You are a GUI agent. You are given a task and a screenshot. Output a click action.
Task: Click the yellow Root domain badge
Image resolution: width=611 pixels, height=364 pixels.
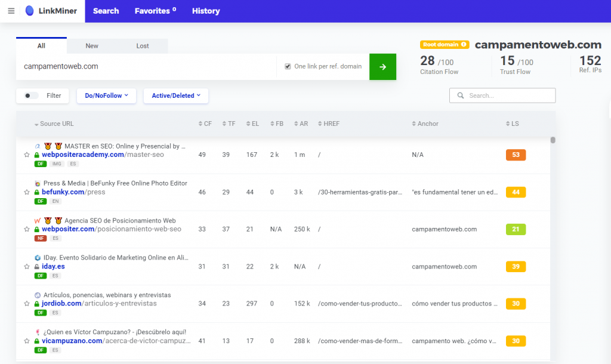tap(444, 44)
